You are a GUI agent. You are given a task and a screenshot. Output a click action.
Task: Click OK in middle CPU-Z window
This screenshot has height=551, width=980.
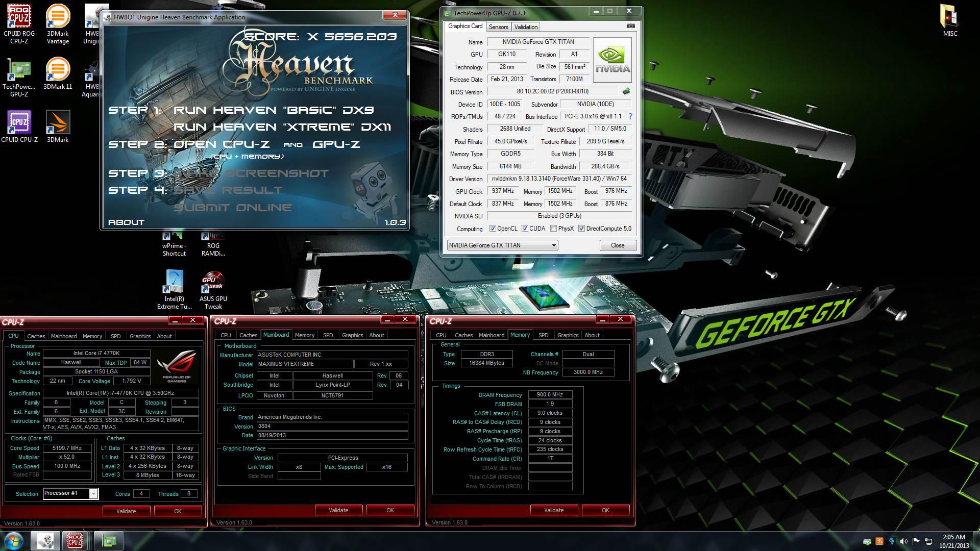pos(390,510)
